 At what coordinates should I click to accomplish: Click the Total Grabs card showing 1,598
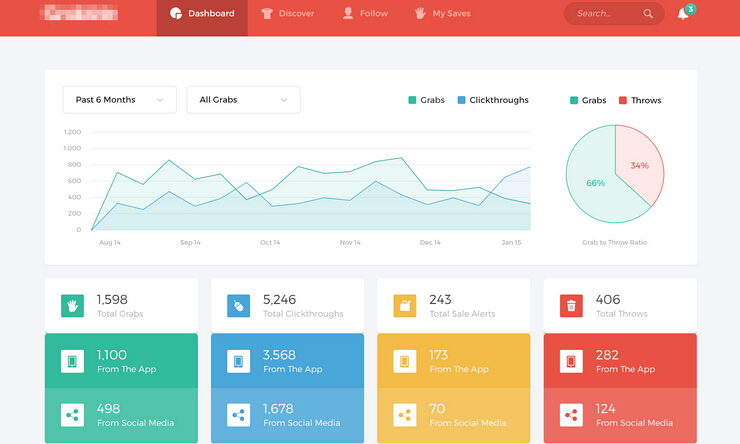point(121,306)
